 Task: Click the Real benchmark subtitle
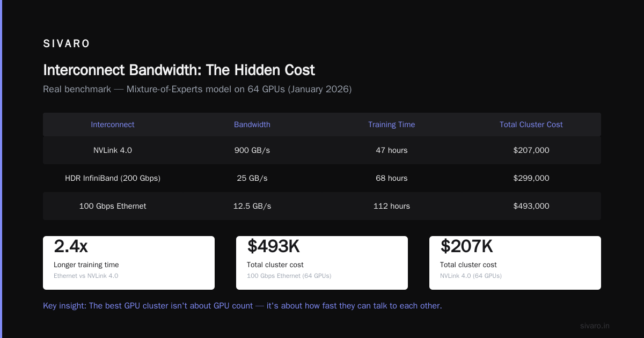(197, 89)
